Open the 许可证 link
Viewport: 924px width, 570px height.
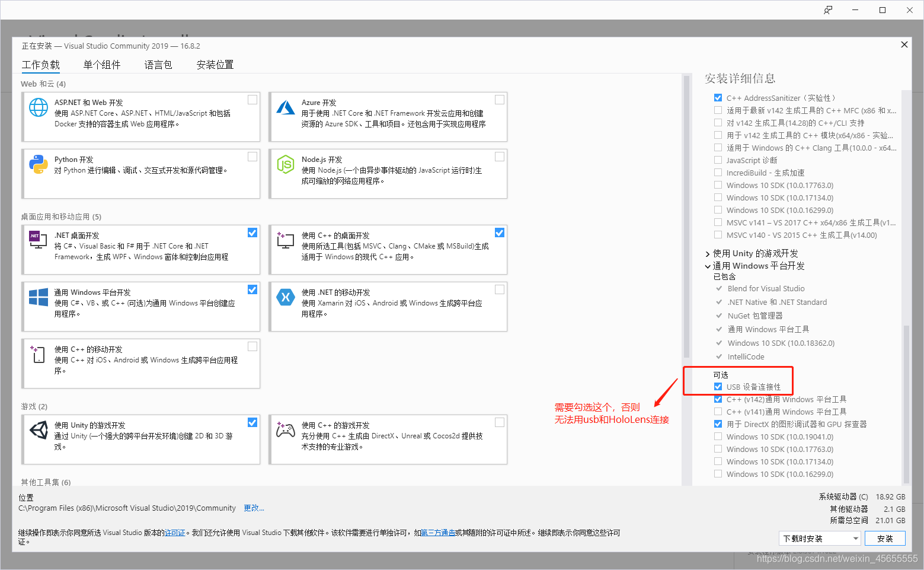click(x=175, y=533)
